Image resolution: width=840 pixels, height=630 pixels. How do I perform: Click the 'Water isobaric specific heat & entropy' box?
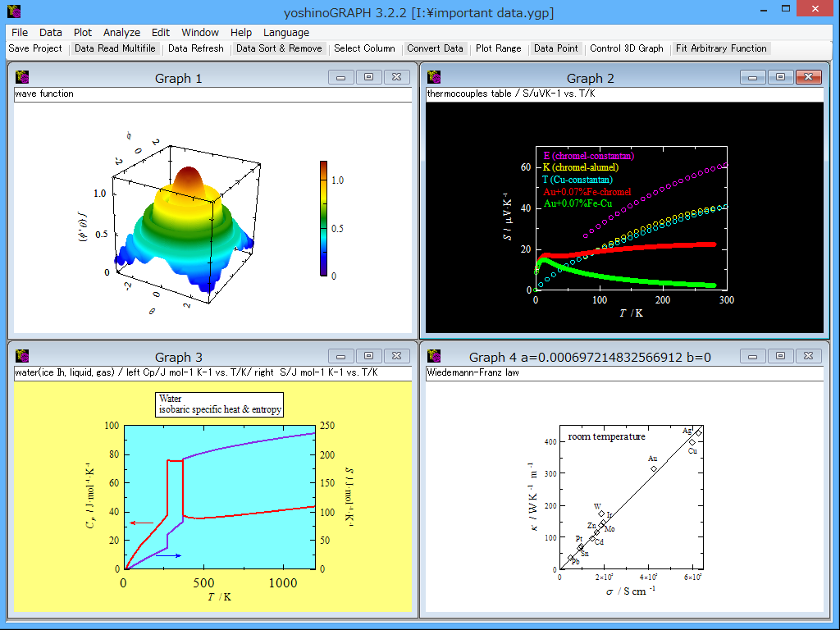click(220, 404)
